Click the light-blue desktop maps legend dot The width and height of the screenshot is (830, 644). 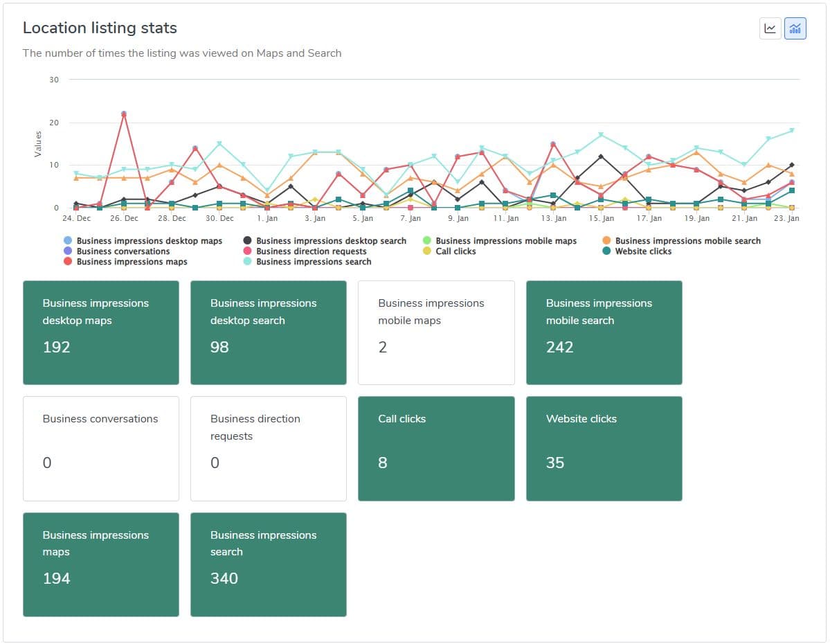coord(68,240)
